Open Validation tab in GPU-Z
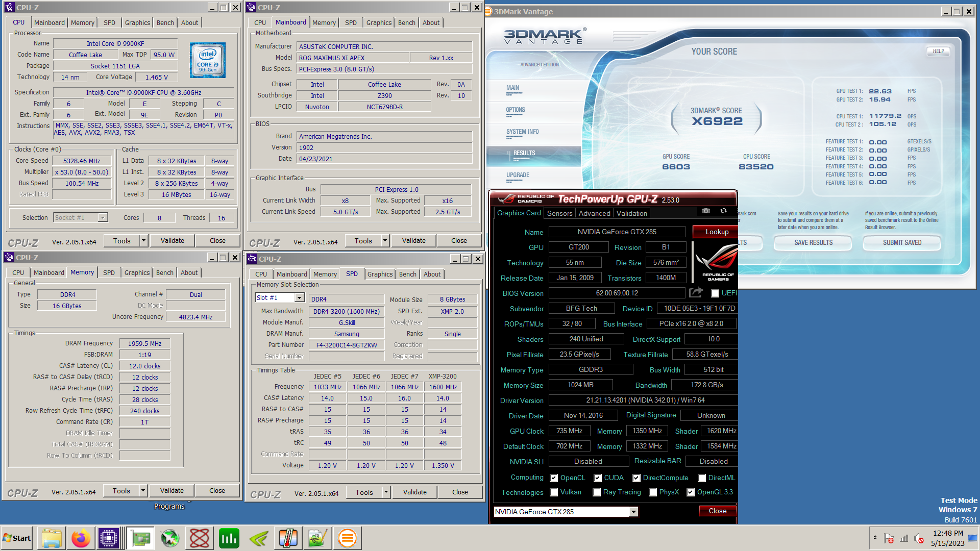The height and width of the screenshot is (551, 980). [631, 213]
